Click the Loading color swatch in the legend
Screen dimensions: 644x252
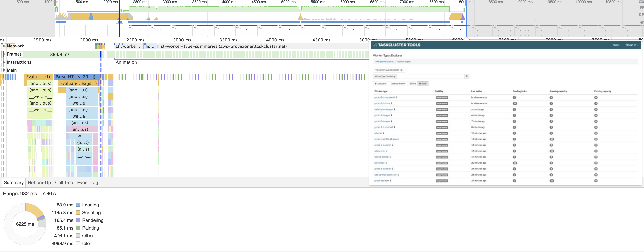[78, 205]
